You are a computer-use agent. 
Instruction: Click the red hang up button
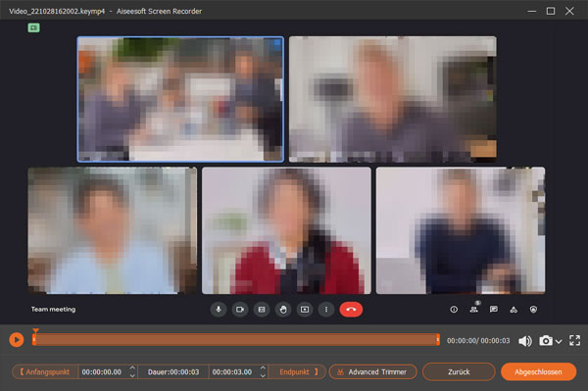point(351,310)
